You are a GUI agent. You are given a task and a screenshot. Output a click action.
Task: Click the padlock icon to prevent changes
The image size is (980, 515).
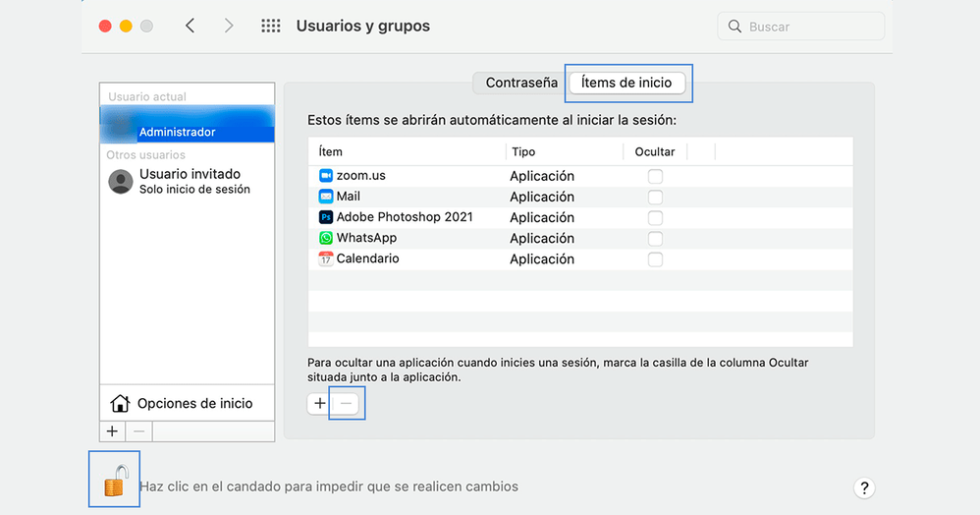pyautogui.click(x=115, y=481)
